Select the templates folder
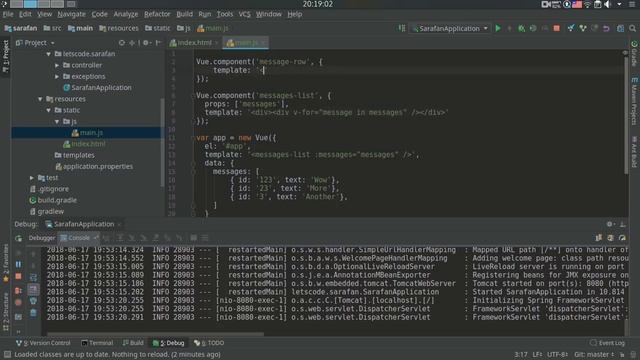The height and width of the screenshot is (360, 640). click(x=74, y=156)
